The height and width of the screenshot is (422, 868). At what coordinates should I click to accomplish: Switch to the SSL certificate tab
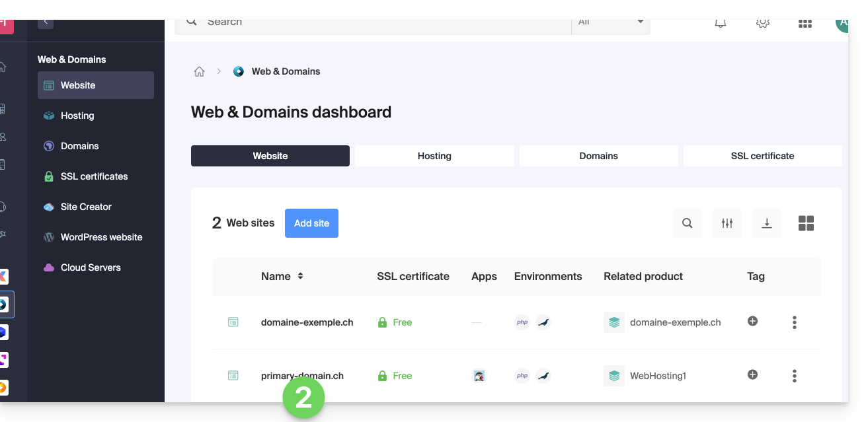762,156
